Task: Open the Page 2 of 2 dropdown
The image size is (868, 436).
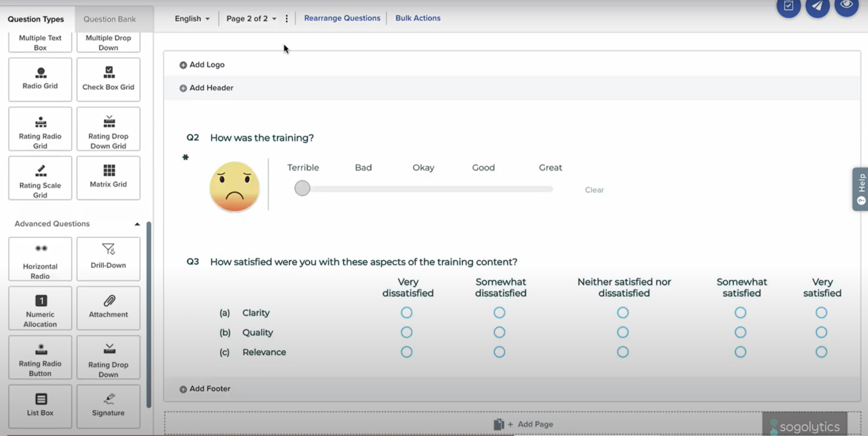Action: coord(251,19)
